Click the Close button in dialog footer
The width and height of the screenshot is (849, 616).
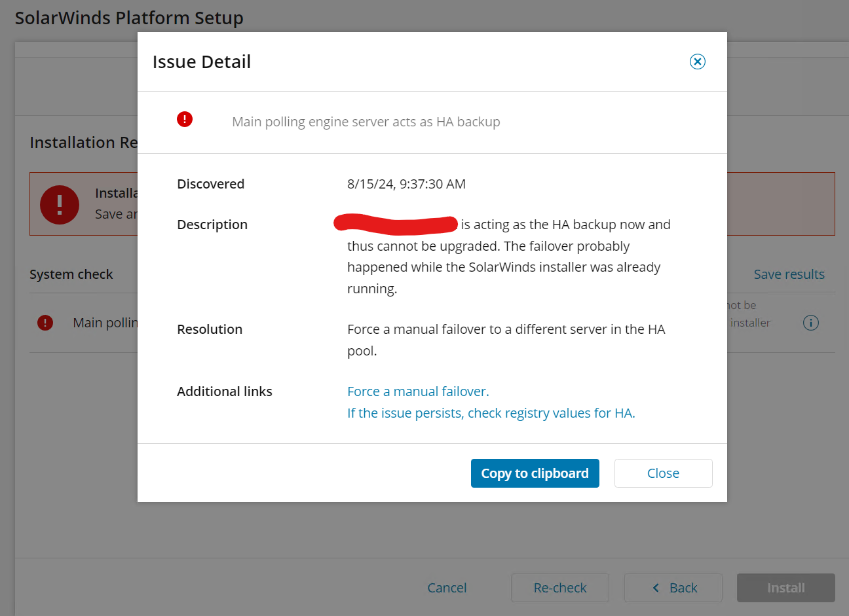[664, 473]
